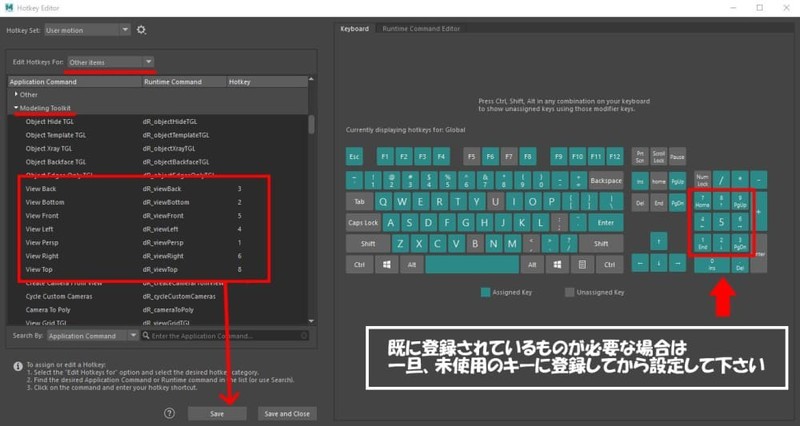
Task: Select the View Top command row
Action: [158, 269]
